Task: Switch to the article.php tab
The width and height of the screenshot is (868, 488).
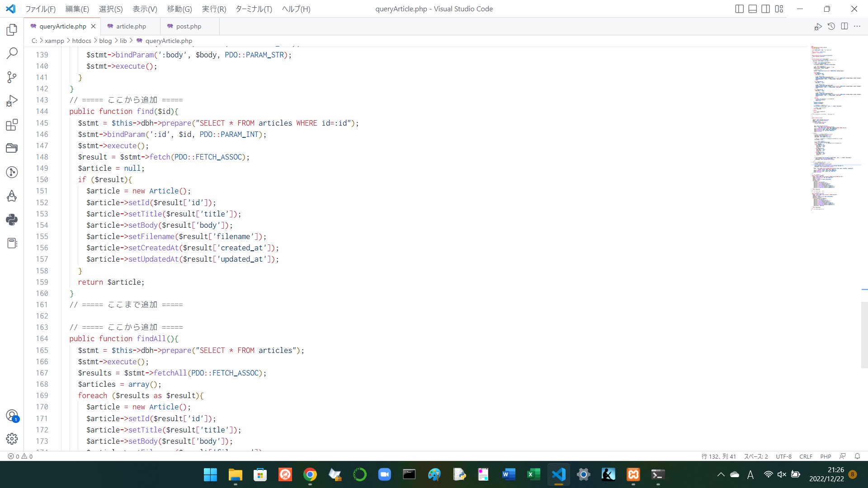Action: 130,26
